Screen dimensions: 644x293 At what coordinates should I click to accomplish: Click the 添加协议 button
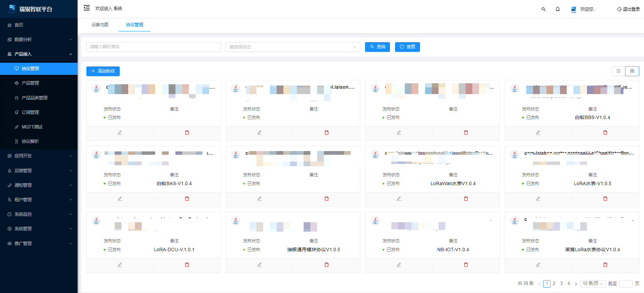103,71
